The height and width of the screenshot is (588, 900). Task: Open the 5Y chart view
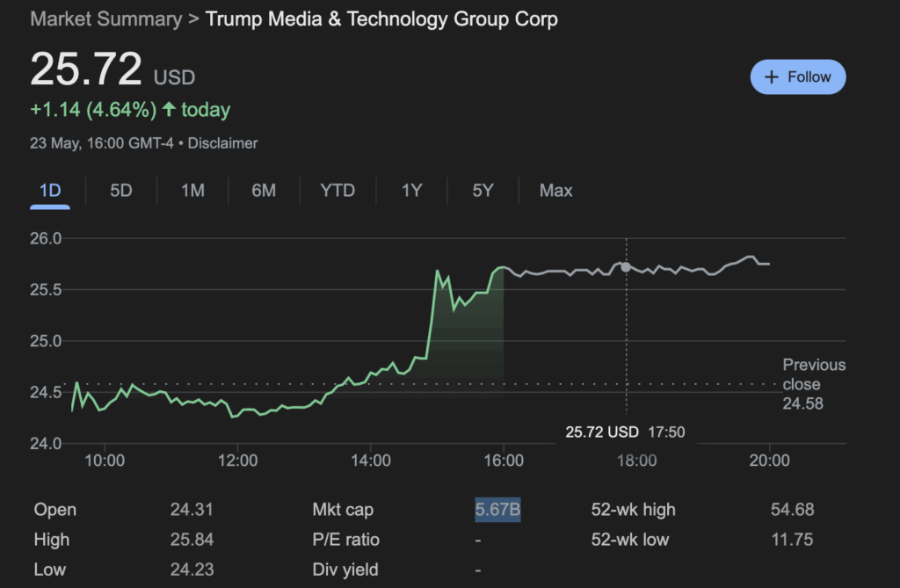483,191
